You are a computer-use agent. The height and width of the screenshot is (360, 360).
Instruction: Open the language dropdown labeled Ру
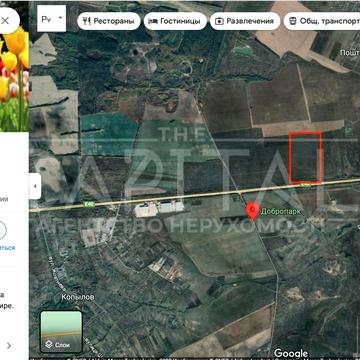tap(51, 19)
